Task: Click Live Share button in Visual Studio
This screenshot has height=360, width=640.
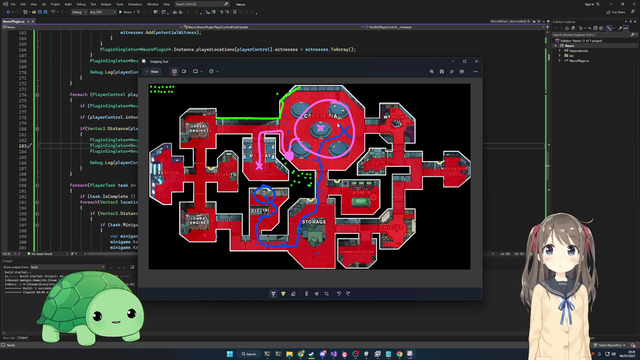Action: (617, 12)
